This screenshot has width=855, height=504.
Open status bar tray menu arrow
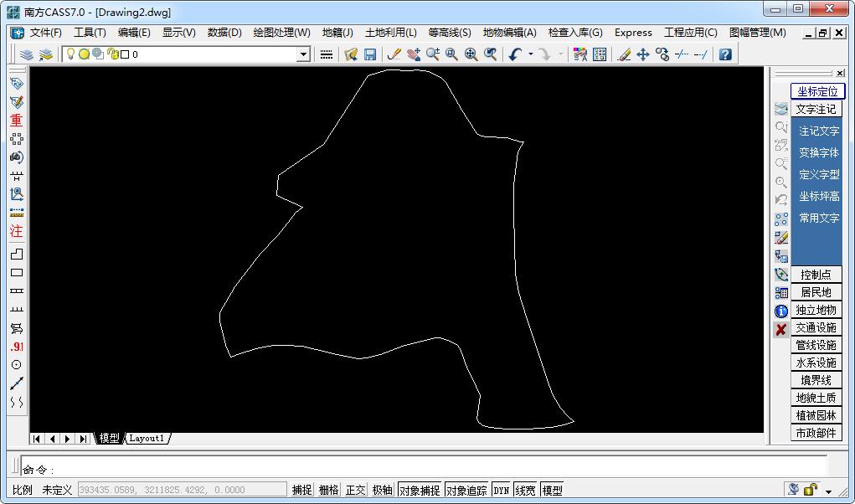click(828, 491)
